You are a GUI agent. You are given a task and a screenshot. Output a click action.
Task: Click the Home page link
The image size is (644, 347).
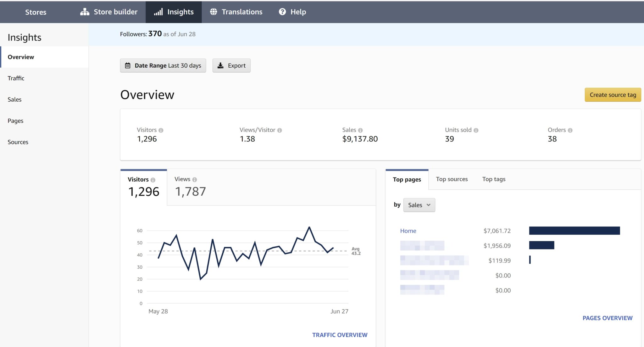408,231
